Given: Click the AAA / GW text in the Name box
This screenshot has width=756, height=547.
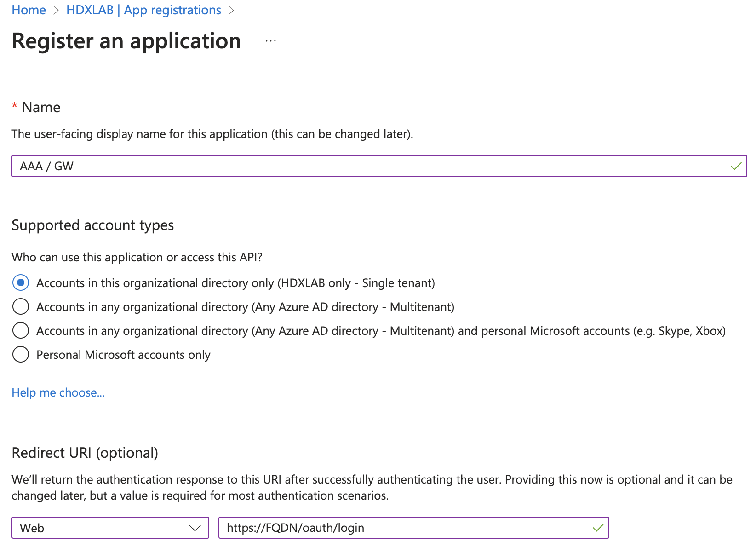Looking at the screenshot, I should [46, 166].
